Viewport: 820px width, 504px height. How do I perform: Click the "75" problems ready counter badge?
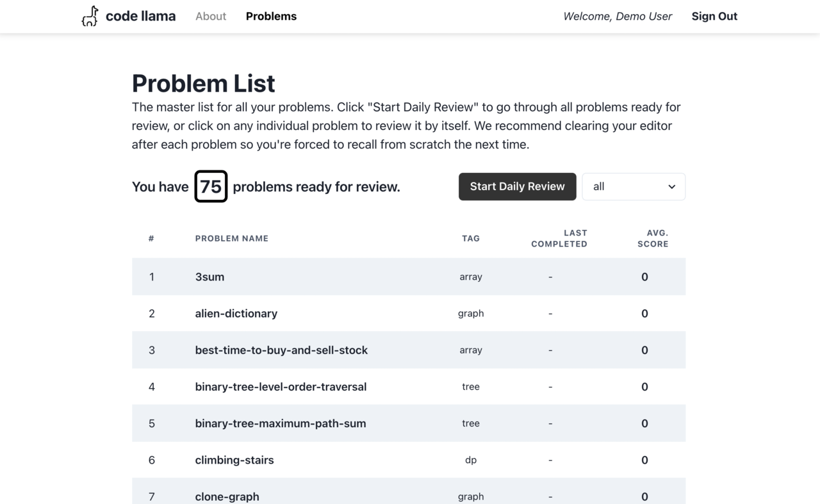pyautogui.click(x=211, y=186)
